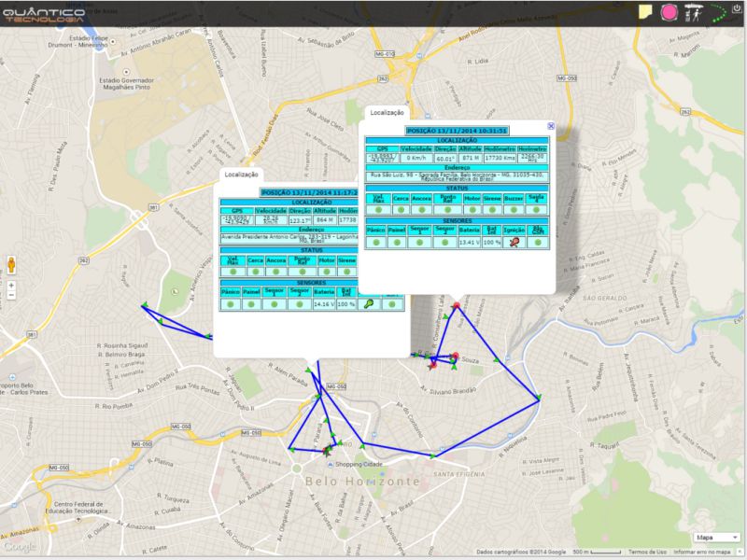Screen dimensions: 747x560
Task: Click the 14.16 V battery value
Action: click(x=323, y=304)
